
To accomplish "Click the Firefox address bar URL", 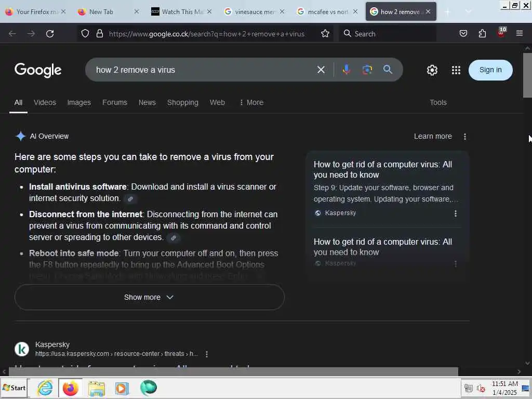I will pyautogui.click(x=206, y=34).
